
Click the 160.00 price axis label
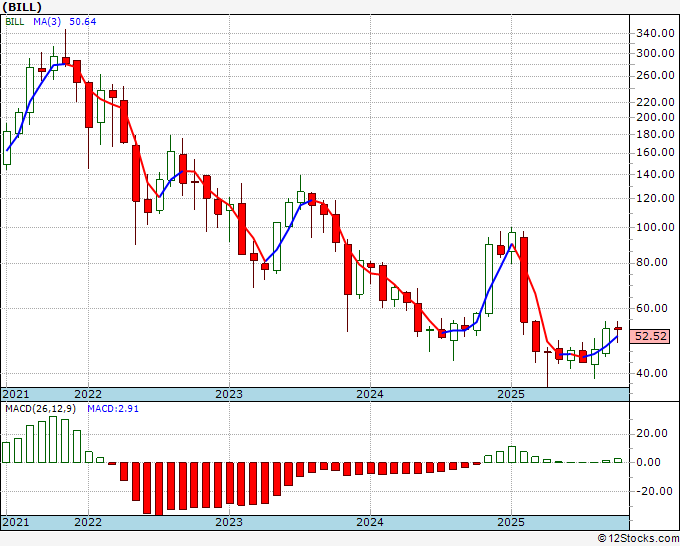(x=655, y=153)
